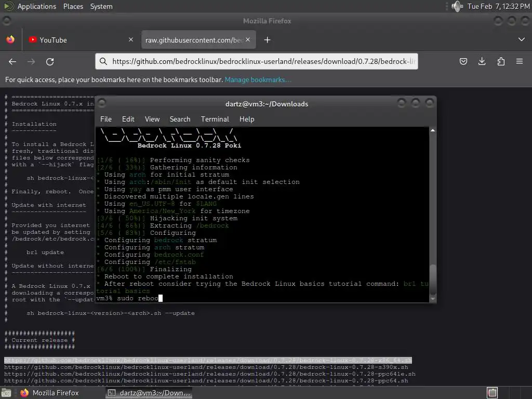Click the bedrock-linux-0.7.28-ppc64le.sh URL text
The height and width of the screenshot is (399, 532).
tap(210, 374)
